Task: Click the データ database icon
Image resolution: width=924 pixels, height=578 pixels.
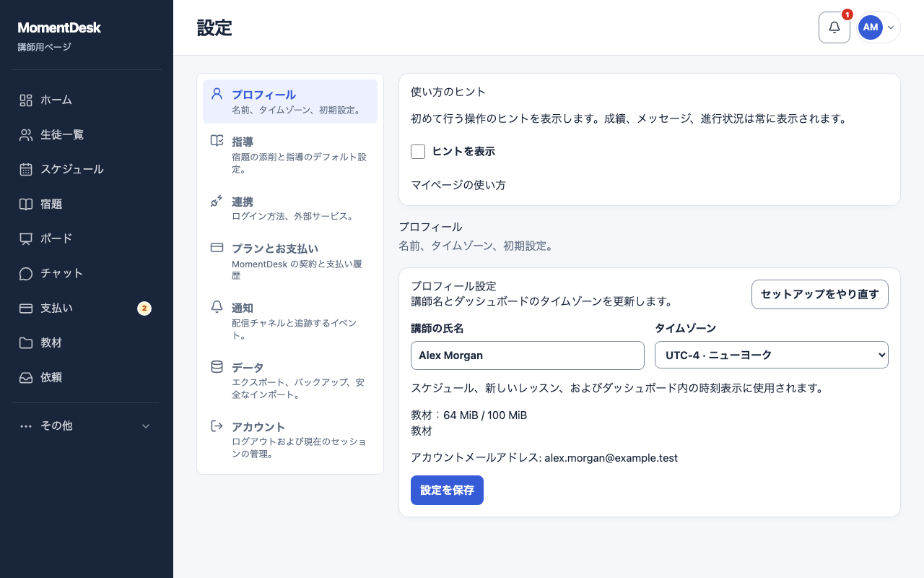Action: tap(217, 366)
